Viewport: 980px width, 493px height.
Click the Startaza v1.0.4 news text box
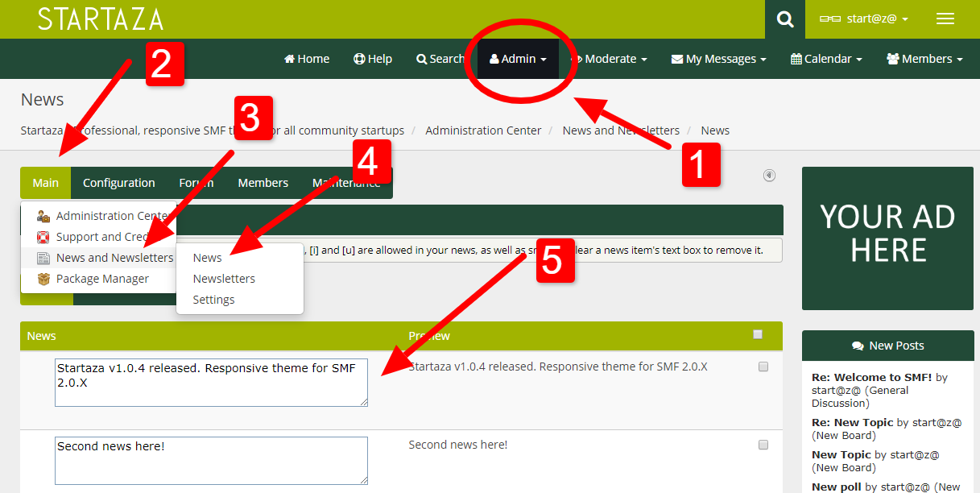point(211,383)
